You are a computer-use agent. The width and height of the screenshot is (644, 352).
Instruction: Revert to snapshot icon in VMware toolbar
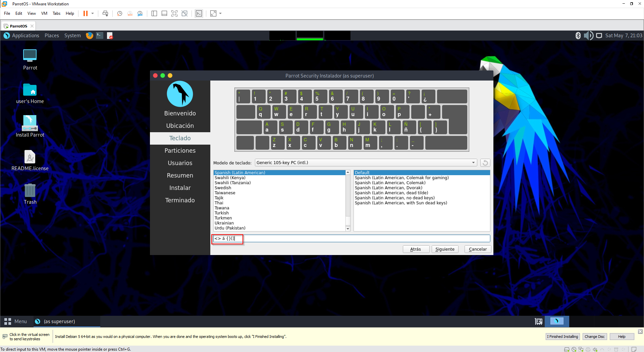(x=130, y=13)
